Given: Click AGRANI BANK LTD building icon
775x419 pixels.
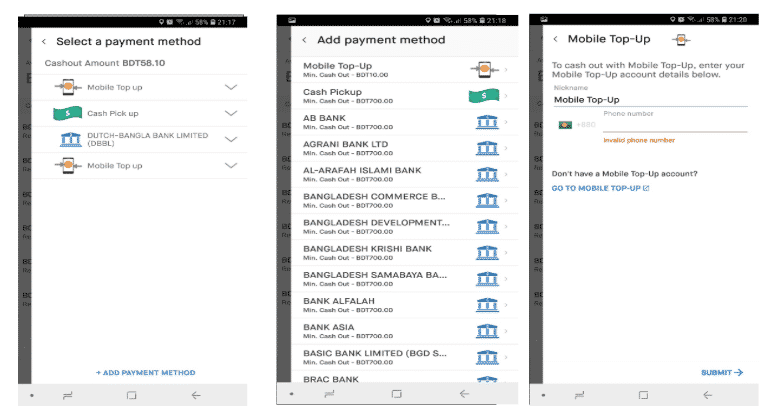Looking at the screenshot, I should point(487,148).
